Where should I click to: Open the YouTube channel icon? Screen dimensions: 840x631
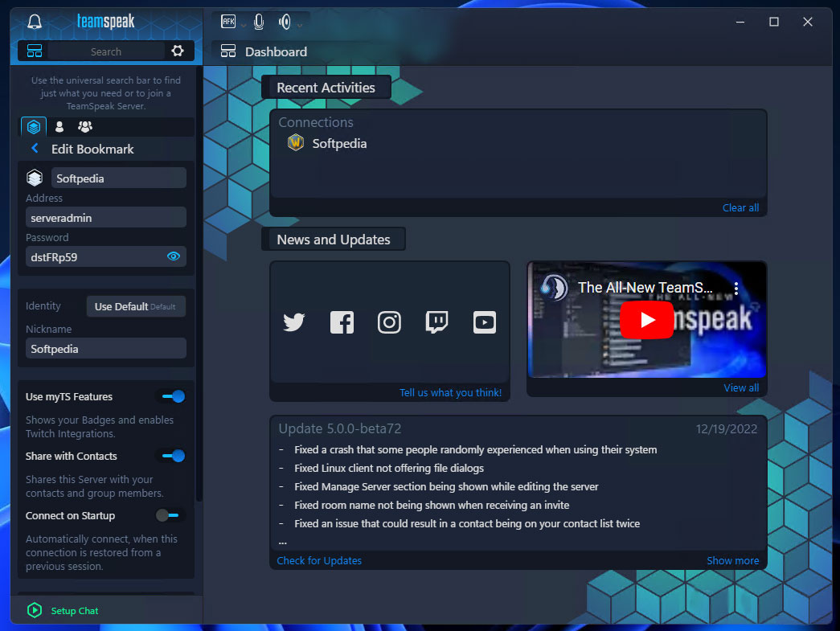[x=484, y=322]
